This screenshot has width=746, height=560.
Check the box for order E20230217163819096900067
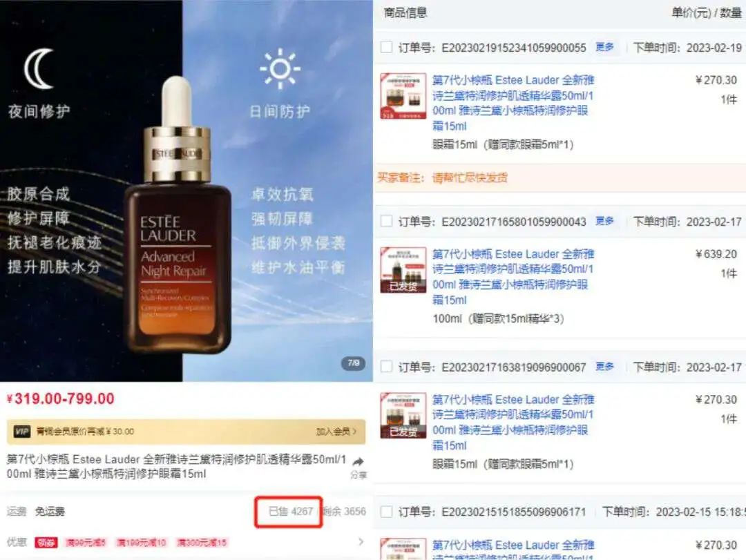coord(386,367)
